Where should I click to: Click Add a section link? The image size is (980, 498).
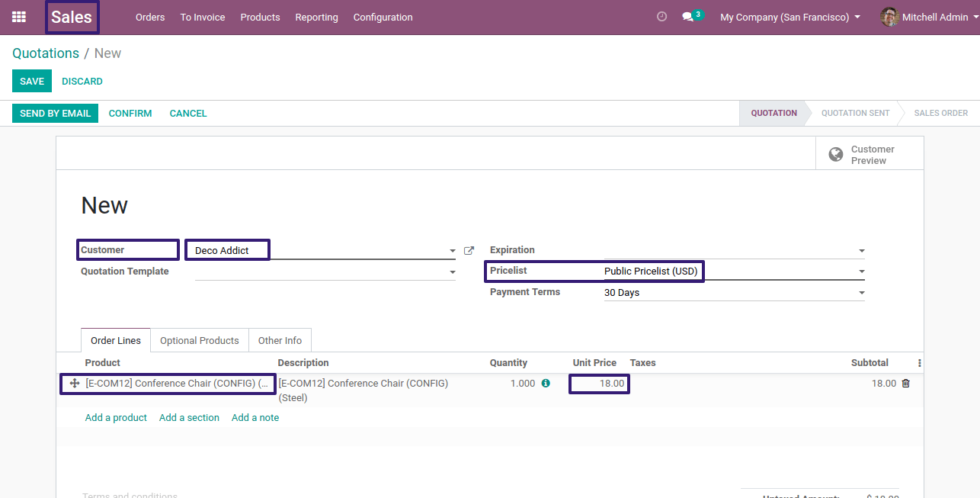(x=189, y=417)
